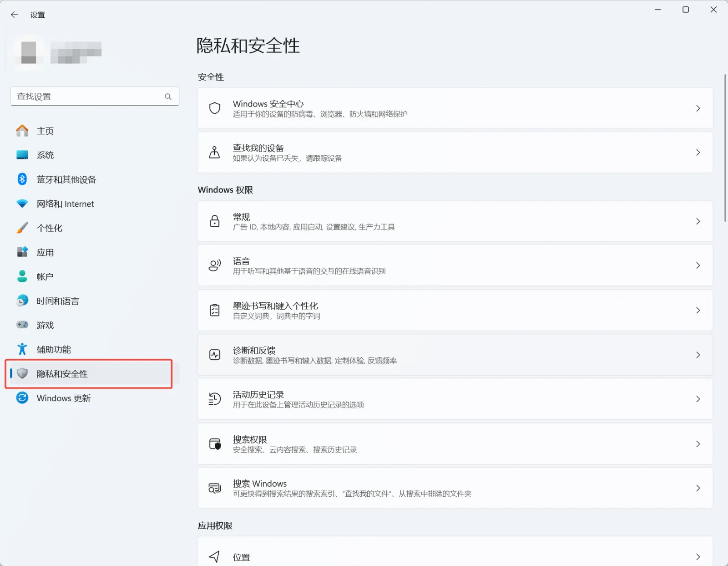Click 墨迹书写和键入个性化 title text
This screenshot has width=728, height=566.
click(x=275, y=306)
